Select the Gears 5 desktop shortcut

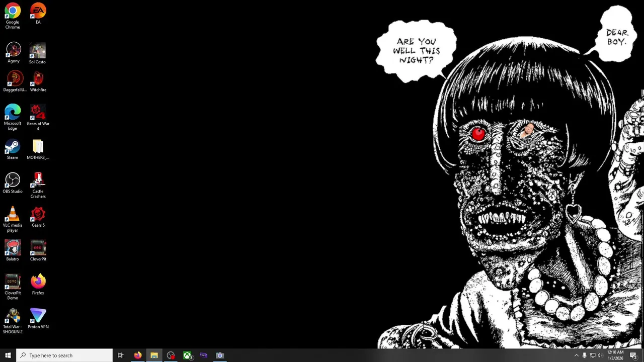coord(38,217)
